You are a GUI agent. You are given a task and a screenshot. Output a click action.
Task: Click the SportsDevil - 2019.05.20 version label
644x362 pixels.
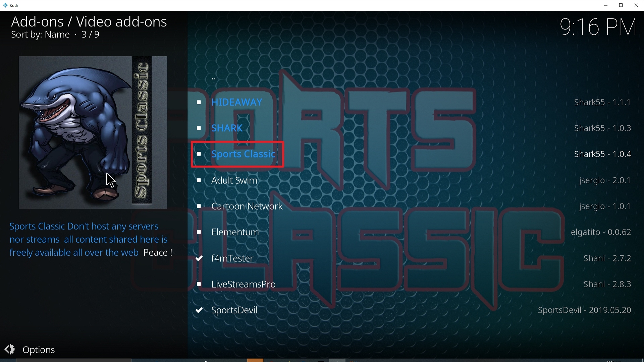tap(585, 310)
